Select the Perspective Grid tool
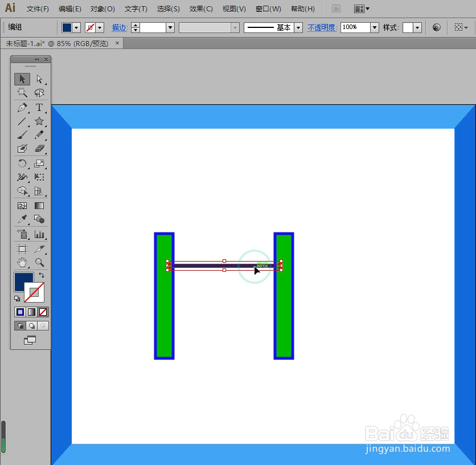 [39, 191]
